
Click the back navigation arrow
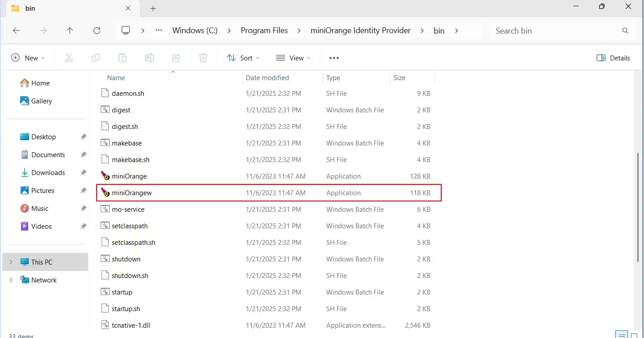(16, 30)
